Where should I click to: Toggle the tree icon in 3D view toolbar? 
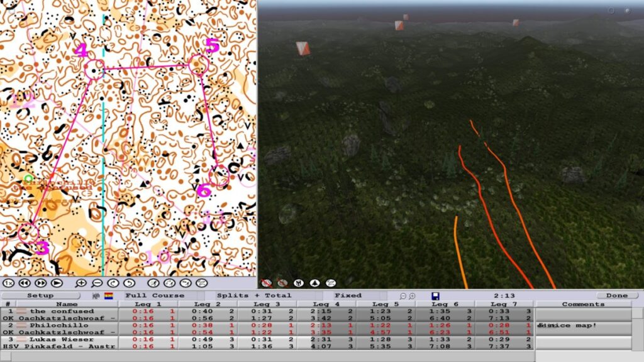pyautogui.click(x=314, y=283)
